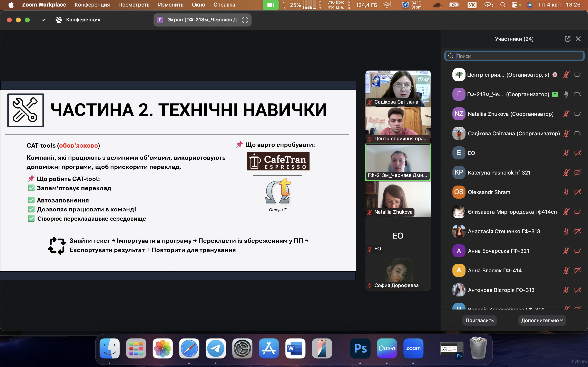Select Nataliia Zhukova video thumbnail

398,199
